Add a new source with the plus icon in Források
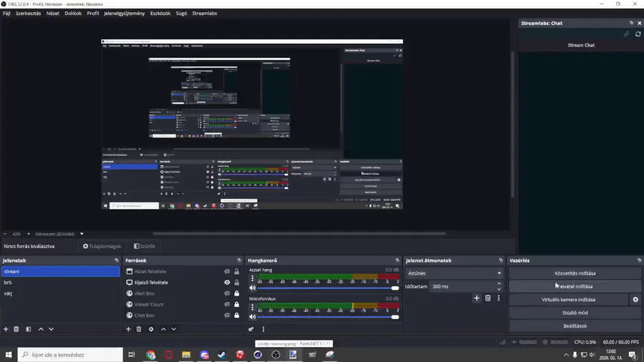The image size is (644, 362). coord(128,329)
